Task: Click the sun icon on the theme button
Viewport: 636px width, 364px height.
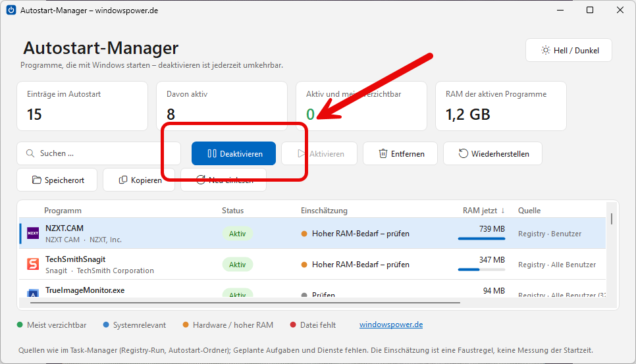Action: (x=546, y=50)
